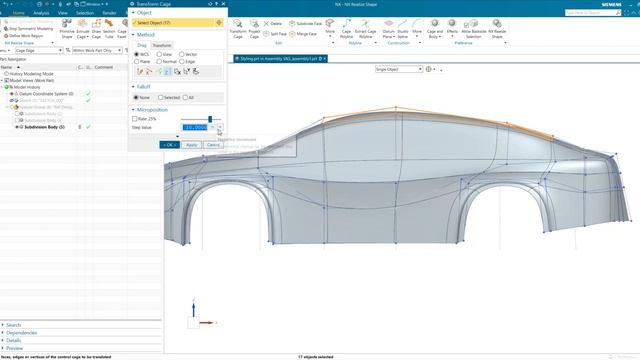The image size is (640, 360).
Task: Click Define Work Region
Action: tap(23, 36)
